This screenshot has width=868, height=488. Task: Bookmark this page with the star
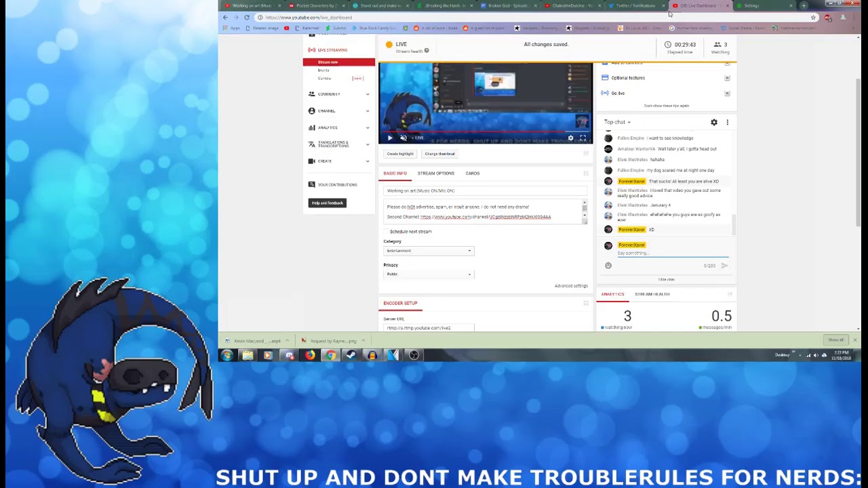pos(813,18)
